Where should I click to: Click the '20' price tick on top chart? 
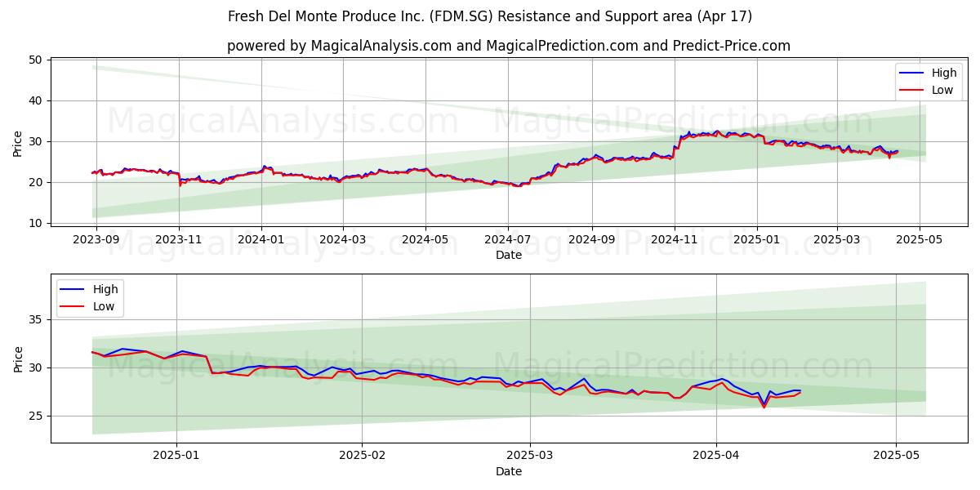click(x=36, y=182)
